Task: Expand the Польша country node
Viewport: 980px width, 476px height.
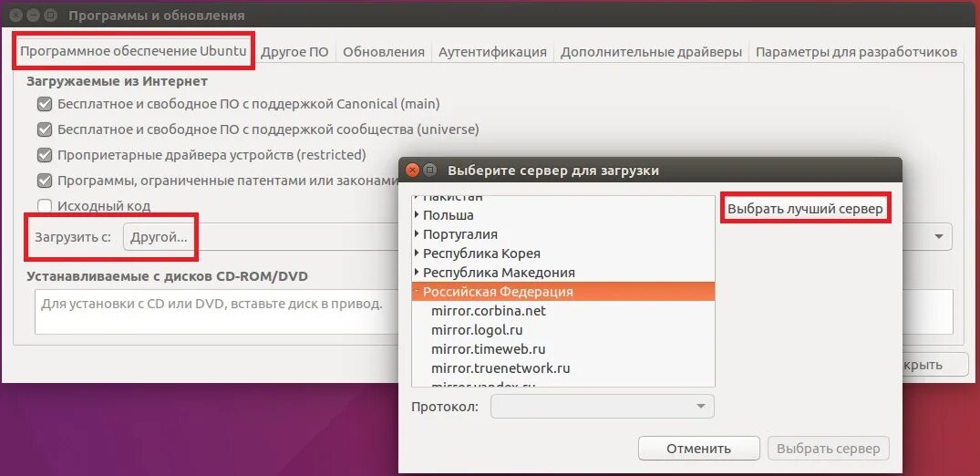Action: pos(417,214)
